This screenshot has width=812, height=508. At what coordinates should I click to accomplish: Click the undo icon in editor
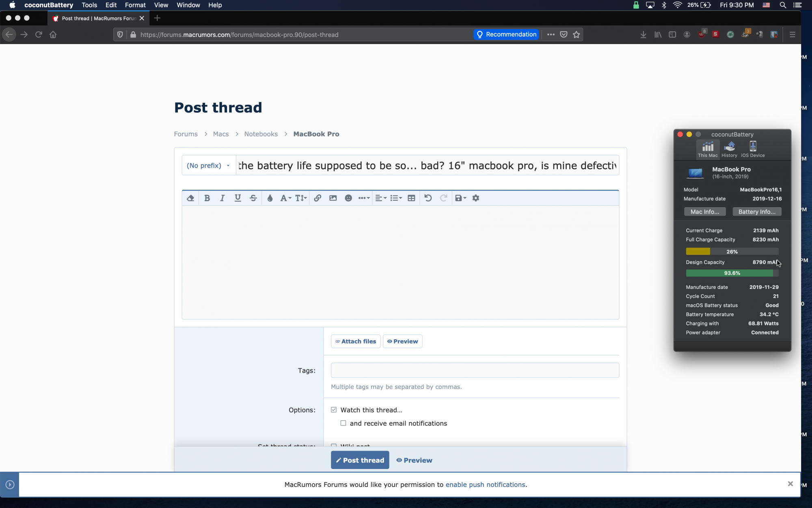428,198
